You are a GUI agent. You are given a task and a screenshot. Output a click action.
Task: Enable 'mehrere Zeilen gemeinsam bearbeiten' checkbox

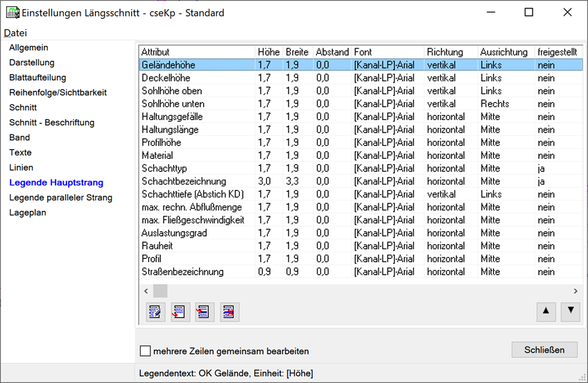[x=146, y=351]
